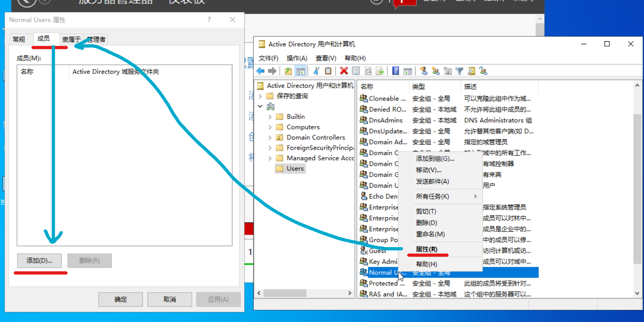Click the Find objects magnifier icon
Viewport: 644px width, 322px height.
(472, 71)
